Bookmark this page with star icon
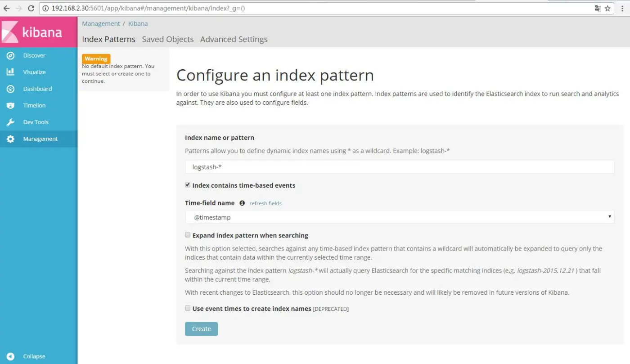Image resolution: width=630 pixels, height=364 pixels. [607, 8]
